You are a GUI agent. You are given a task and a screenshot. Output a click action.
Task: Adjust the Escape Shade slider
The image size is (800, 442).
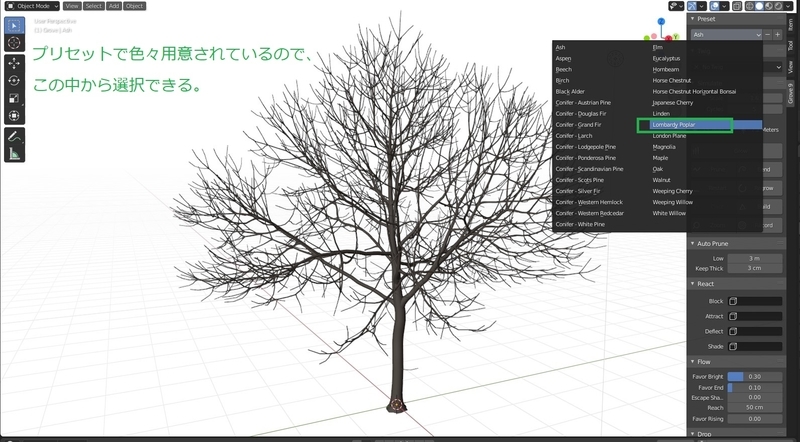point(755,397)
